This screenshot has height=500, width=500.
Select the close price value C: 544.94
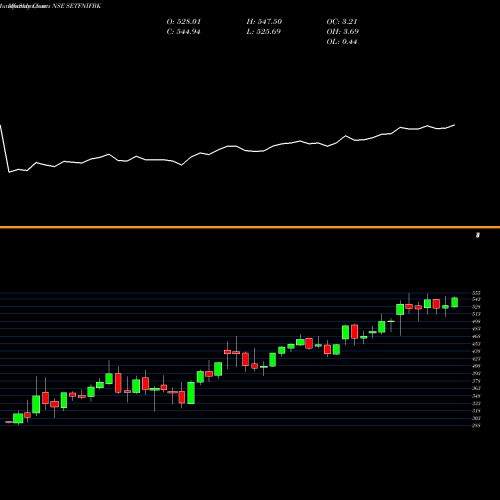184,32
